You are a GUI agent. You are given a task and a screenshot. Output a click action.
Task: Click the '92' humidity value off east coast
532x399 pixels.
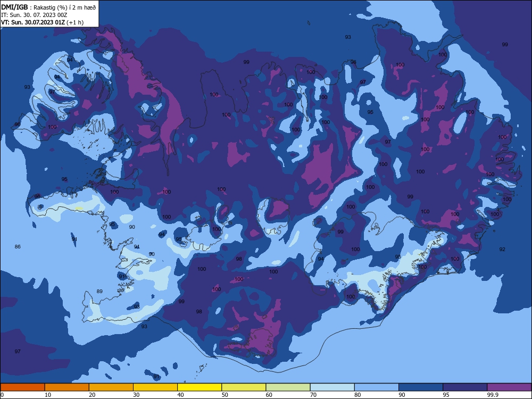point(502,250)
